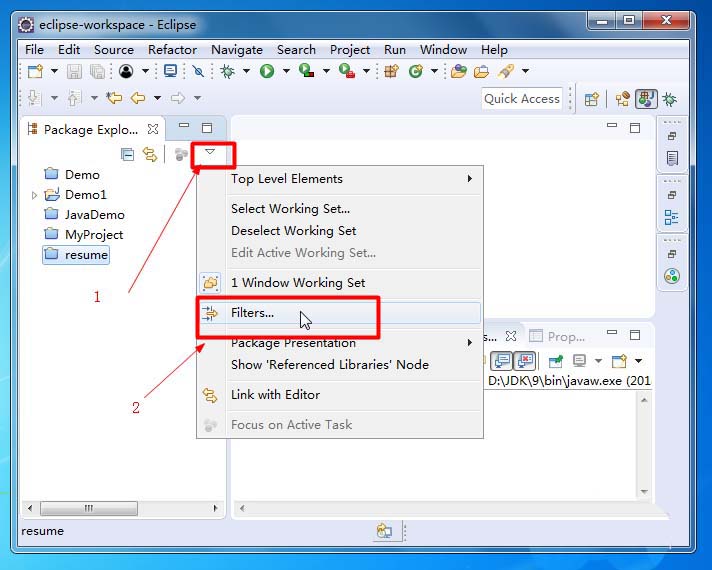Image resolution: width=712 pixels, height=570 pixels.
Task: Select JavaDemo project
Action: pos(84,214)
